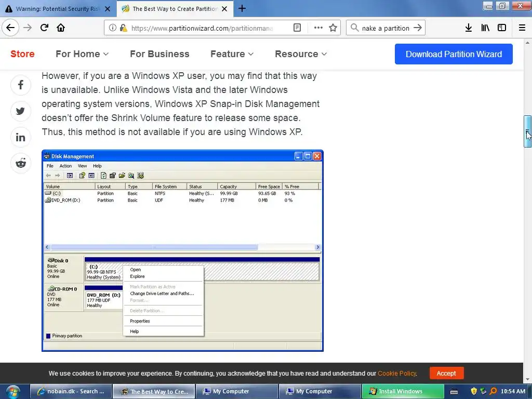The image size is (532, 399).
Task: Click the security shield tray icon
Action: pyautogui.click(x=474, y=391)
